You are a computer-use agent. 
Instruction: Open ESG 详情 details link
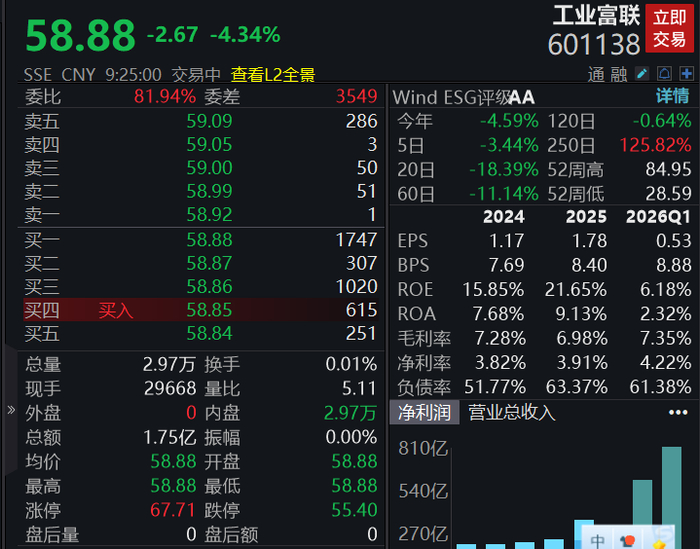(x=673, y=96)
